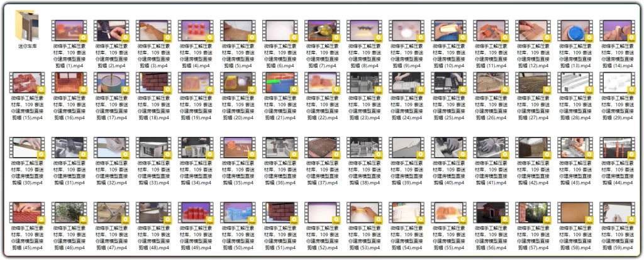Screen dimensions: 644x260
Task: Select video thumbnail 剪辑 (26).mp4
Action: click(x=491, y=83)
